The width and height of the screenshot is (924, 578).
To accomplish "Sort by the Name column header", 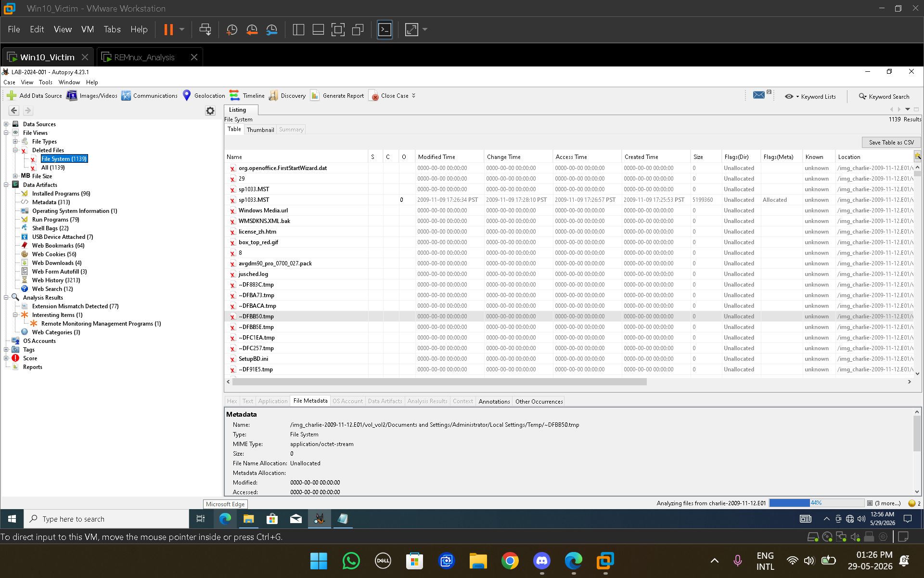I will pyautogui.click(x=296, y=157).
